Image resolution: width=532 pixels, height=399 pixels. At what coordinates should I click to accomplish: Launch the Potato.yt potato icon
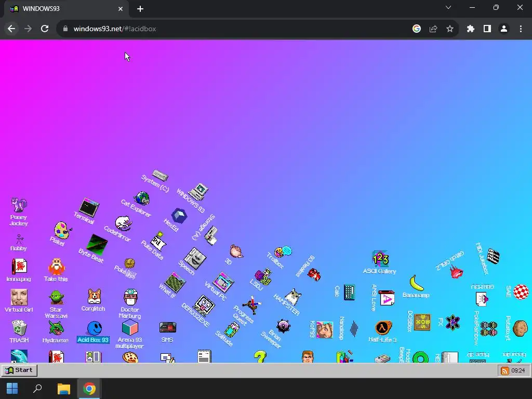point(520,328)
